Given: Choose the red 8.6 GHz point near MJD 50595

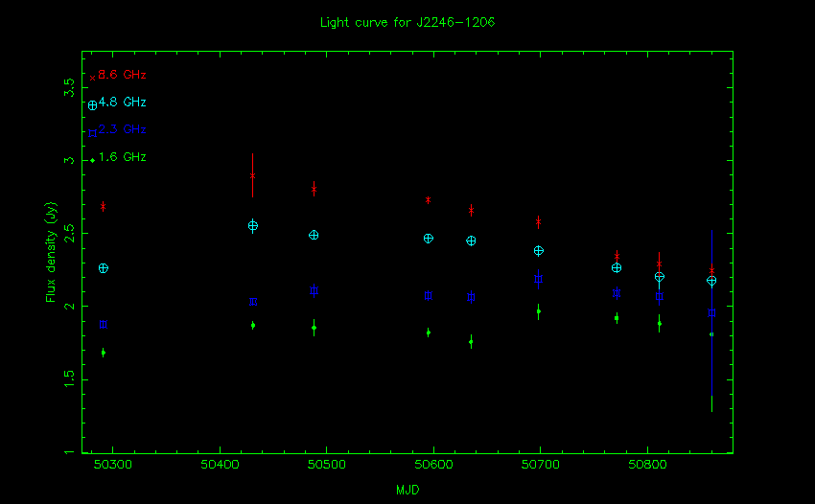Looking at the screenshot, I should tap(429, 200).
